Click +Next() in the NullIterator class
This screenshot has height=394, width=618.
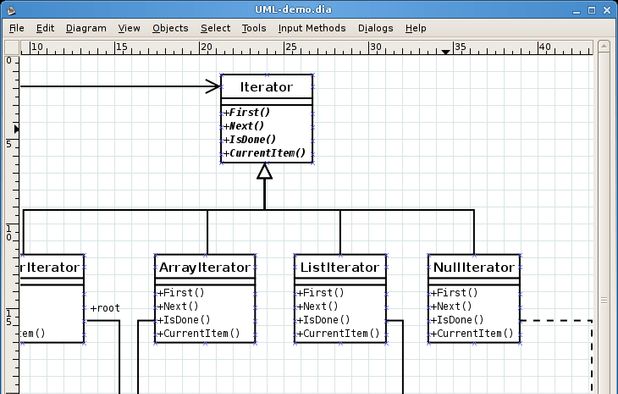point(451,306)
